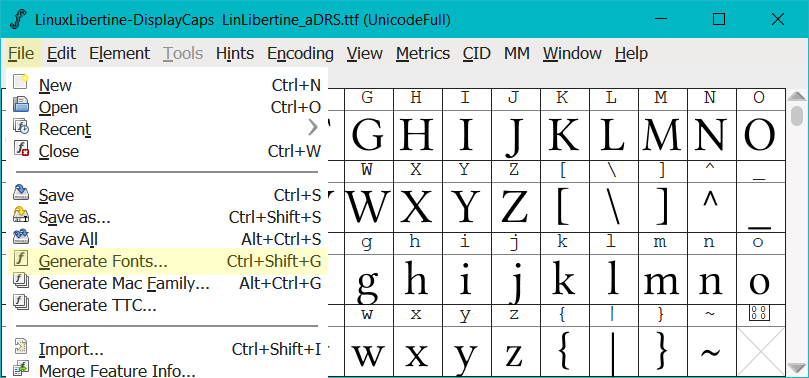Click scrollbar down arrow
Image resolution: width=809 pixels, height=378 pixels.
coord(798,368)
